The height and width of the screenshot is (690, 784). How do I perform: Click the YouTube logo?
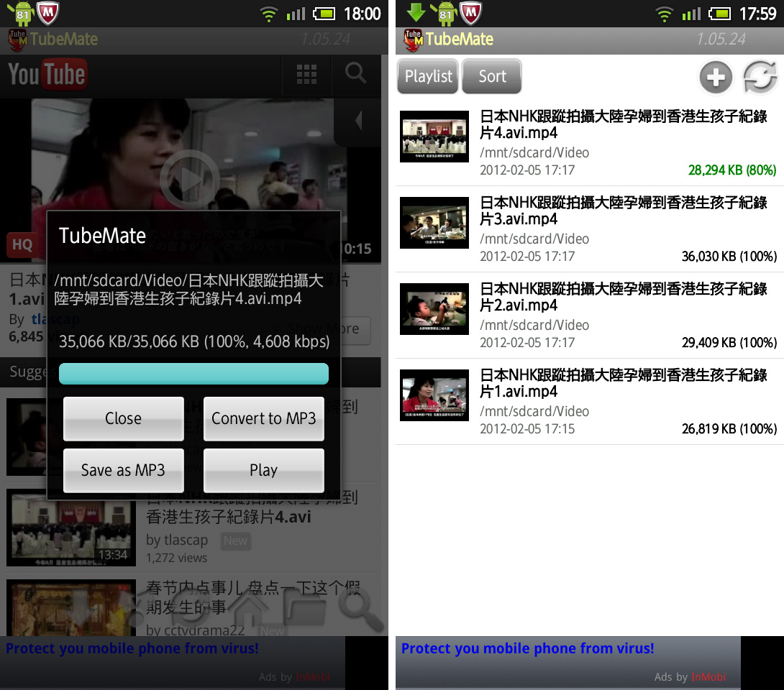[47, 74]
